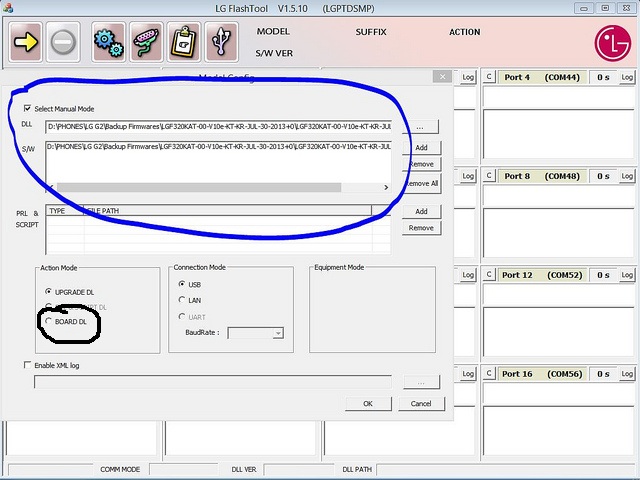Click the DLL VER status label
The image size is (640, 480).
[x=244, y=469]
